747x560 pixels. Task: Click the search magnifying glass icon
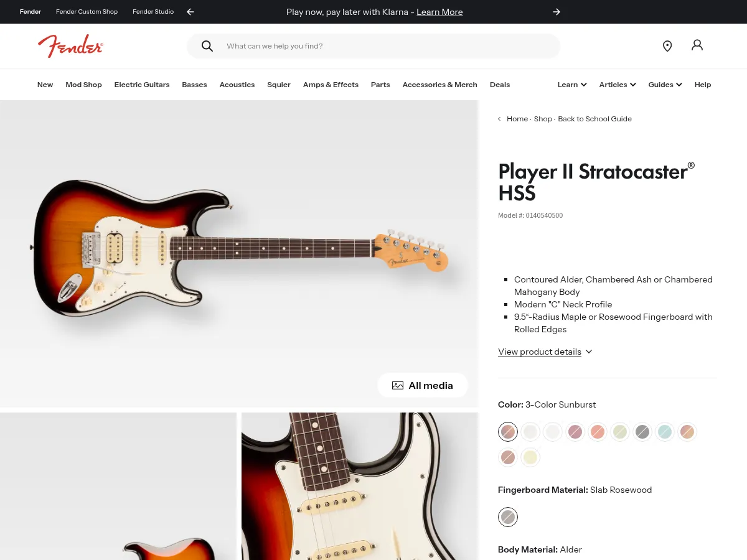click(207, 46)
